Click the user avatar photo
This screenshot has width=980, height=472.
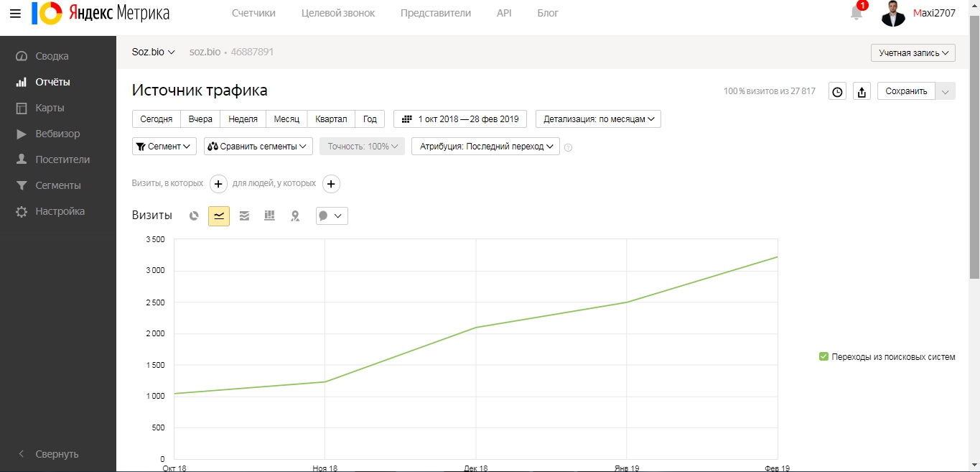893,13
